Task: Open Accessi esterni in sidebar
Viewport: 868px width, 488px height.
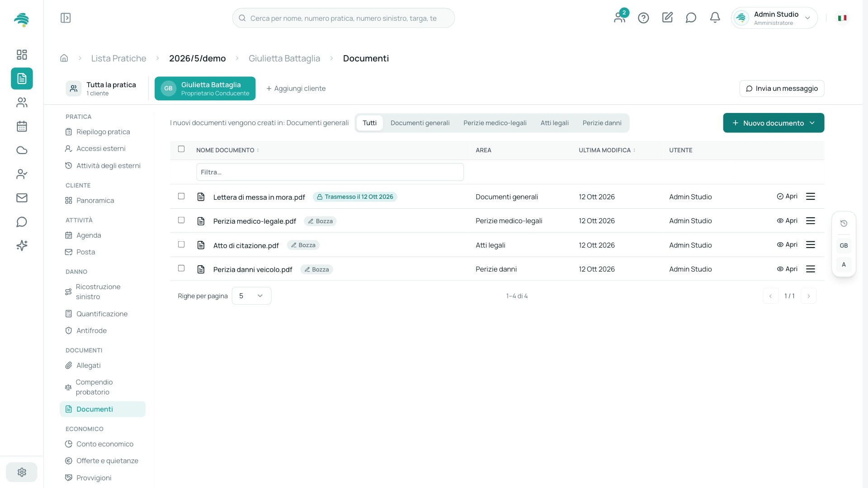Action: coord(103,149)
